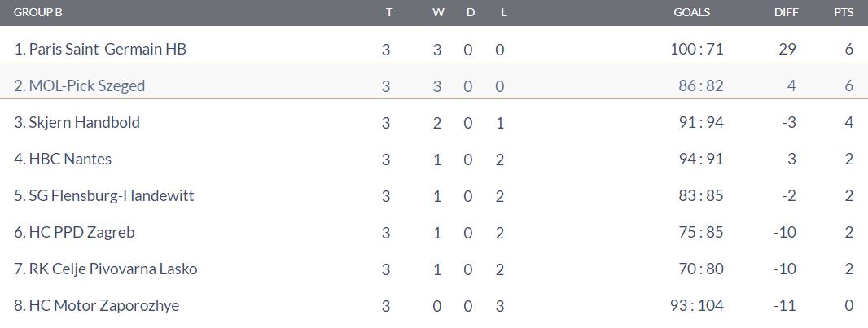Select the T column header
Image resolution: width=868 pixels, height=328 pixels.
coord(389,13)
